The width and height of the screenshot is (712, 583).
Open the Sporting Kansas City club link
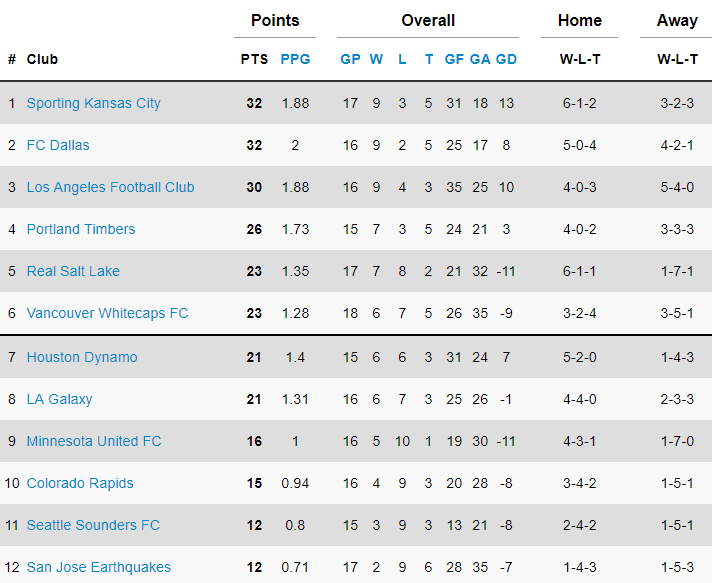pyautogui.click(x=93, y=103)
